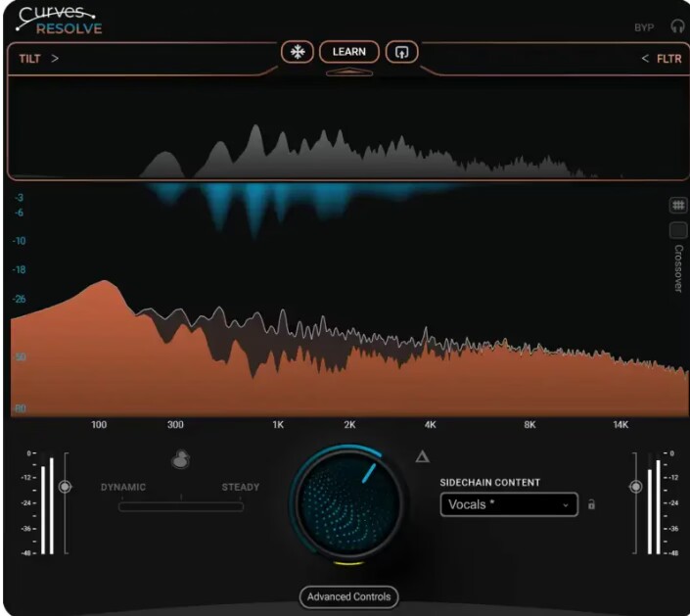Click the 100 frequency label
The height and width of the screenshot is (616, 690).
pos(99,425)
